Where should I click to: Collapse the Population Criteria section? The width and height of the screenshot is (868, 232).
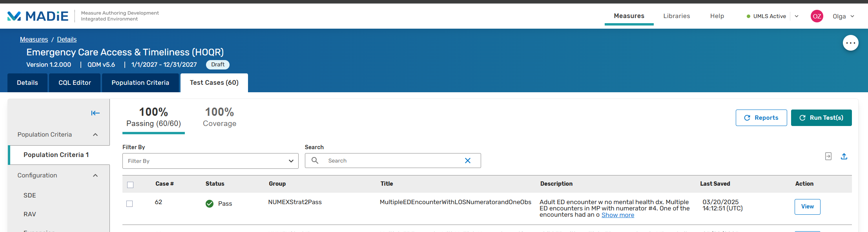click(95, 135)
